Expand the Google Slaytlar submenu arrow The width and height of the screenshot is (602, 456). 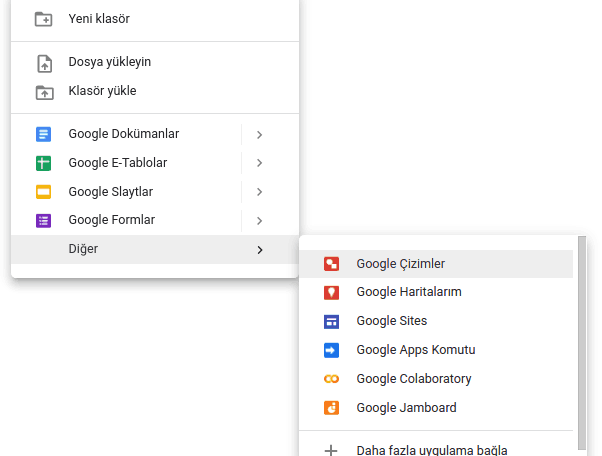pyautogui.click(x=260, y=192)
